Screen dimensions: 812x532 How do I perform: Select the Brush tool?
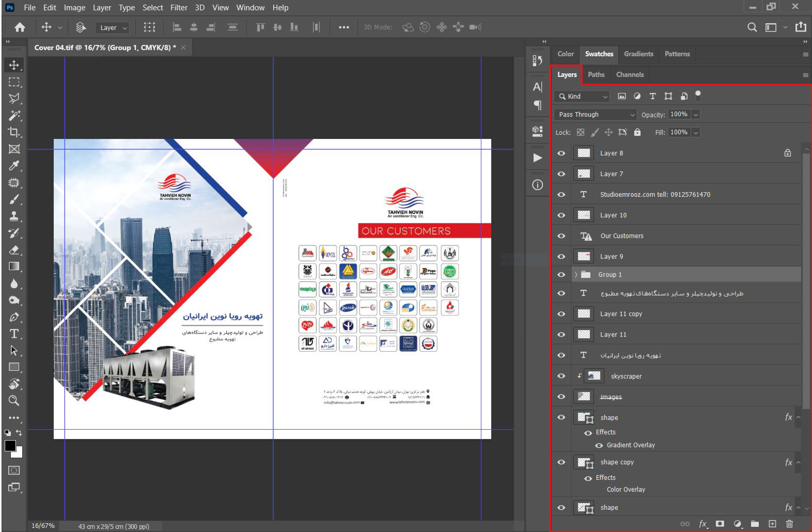click(x=14, y=199)
